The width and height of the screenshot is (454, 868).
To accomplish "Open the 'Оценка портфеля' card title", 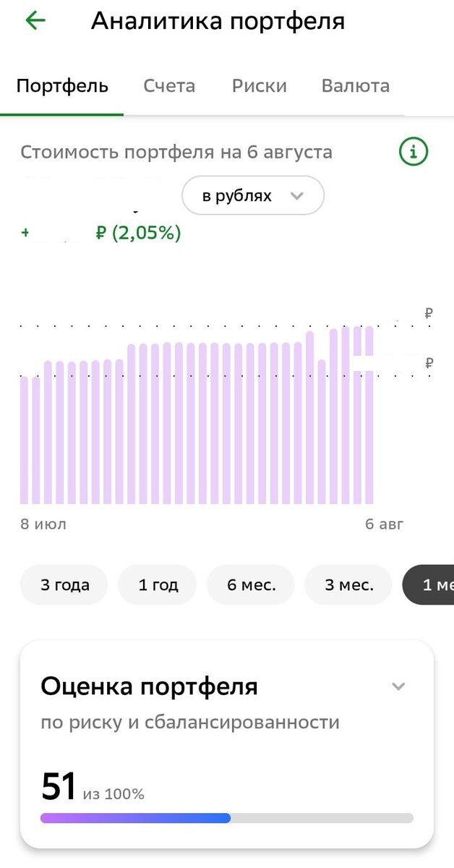I will (149, 686).
